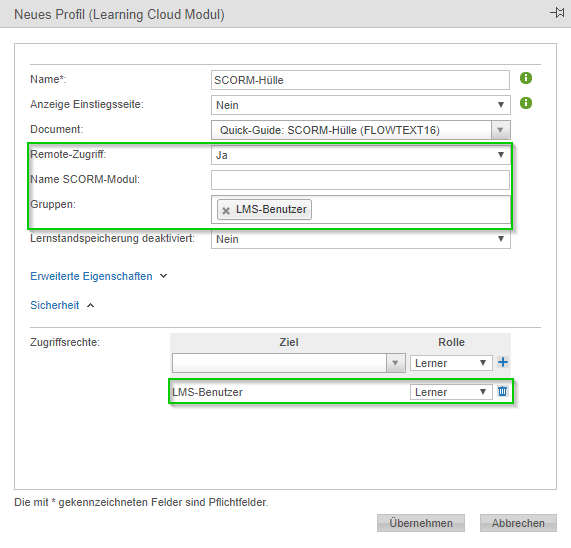Focus the Name SCORM-Modul input field
Image resolution: width=571 pixels, height=548 pixels.
click(x=360, y=180)
